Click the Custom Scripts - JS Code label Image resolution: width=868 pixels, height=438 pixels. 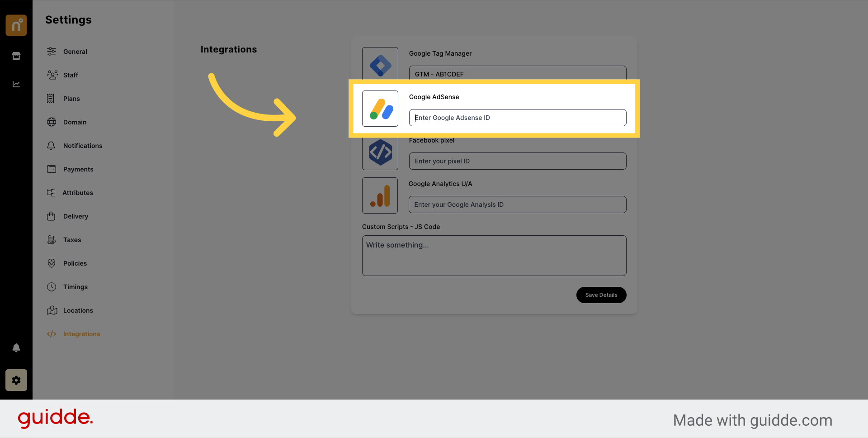(401, 227)
